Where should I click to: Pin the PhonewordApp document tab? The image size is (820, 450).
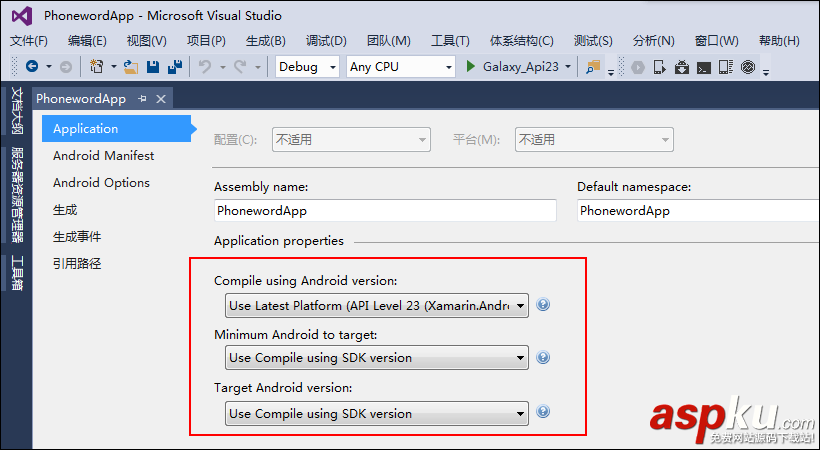click(x=142, y=98)
